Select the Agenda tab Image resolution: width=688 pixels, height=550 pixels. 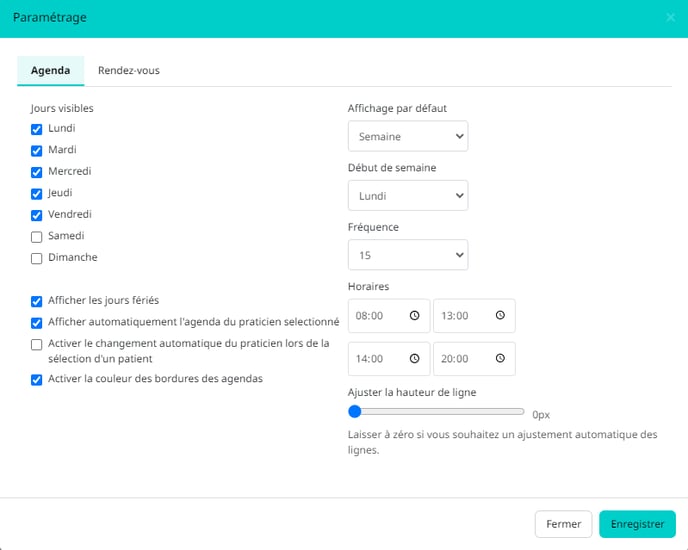50,70
